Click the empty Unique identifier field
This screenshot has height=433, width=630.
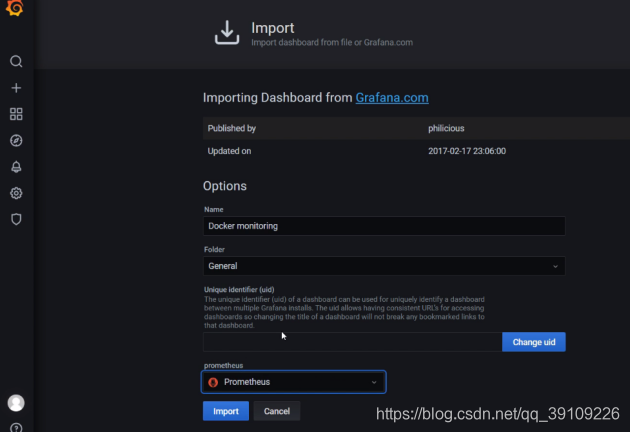[x=352, y=342]
